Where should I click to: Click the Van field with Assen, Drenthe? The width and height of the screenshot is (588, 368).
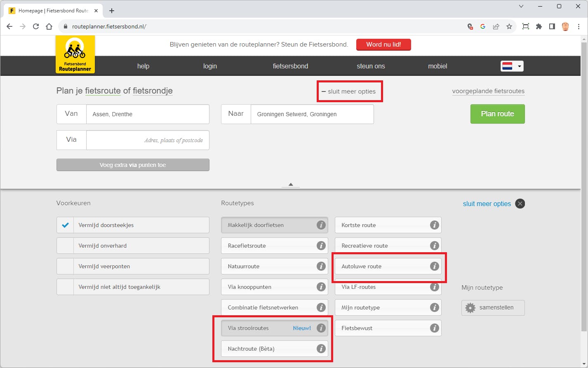tap(148, 114)
